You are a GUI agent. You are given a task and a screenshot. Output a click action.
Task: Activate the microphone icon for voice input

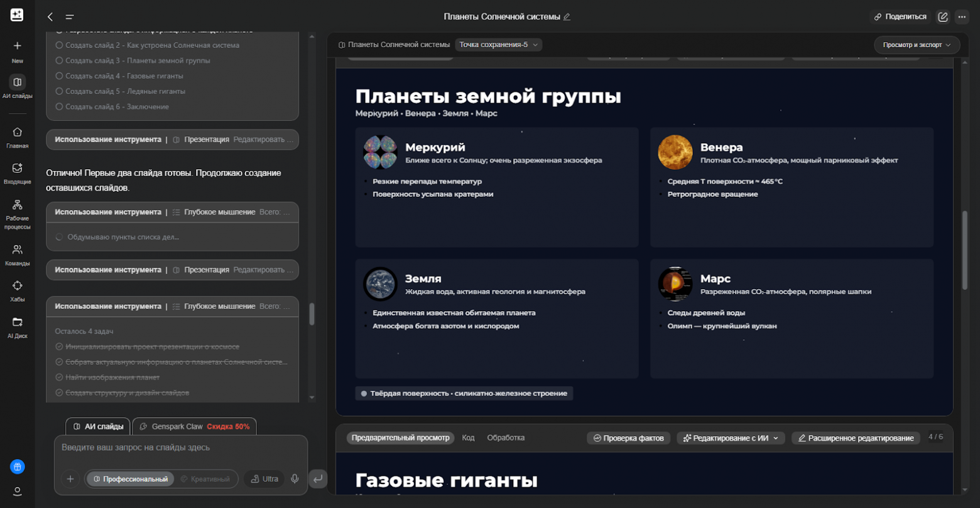pyautogui.click(x=295, y=478)
